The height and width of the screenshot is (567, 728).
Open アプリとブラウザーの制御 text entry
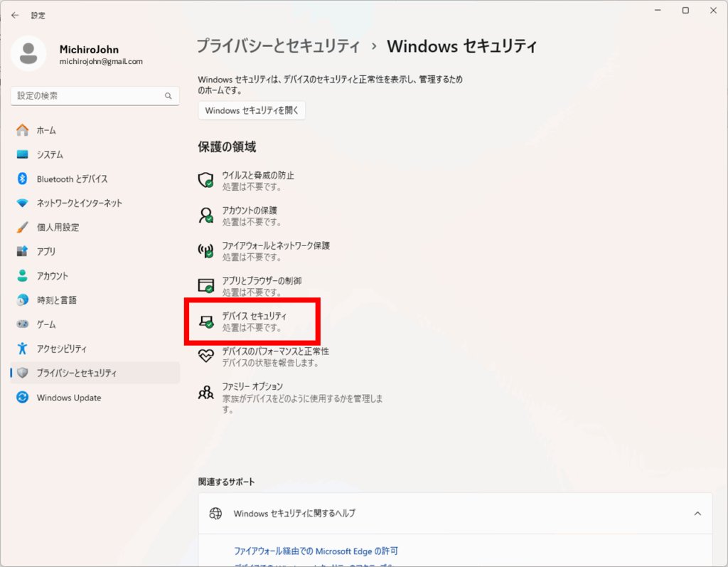pyautogui.click(x=262, y=281)
